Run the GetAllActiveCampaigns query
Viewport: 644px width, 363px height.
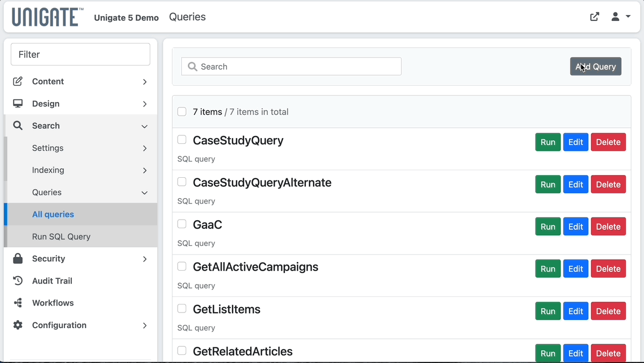[x=548, y=269]
